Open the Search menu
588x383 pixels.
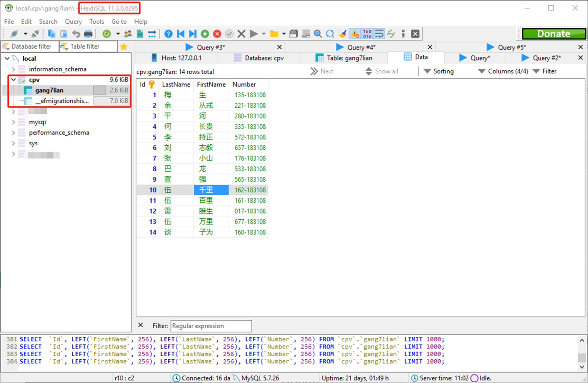pos(48,22)
